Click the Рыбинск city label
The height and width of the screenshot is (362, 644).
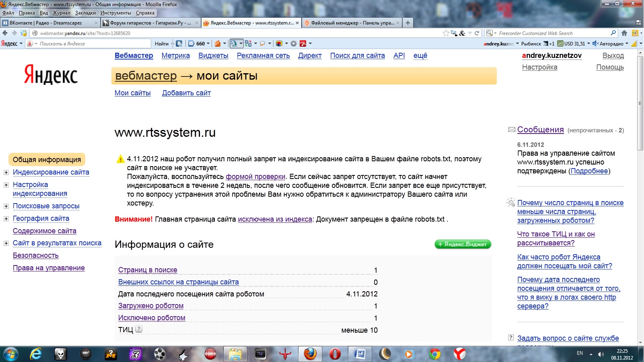pos(531,43)
